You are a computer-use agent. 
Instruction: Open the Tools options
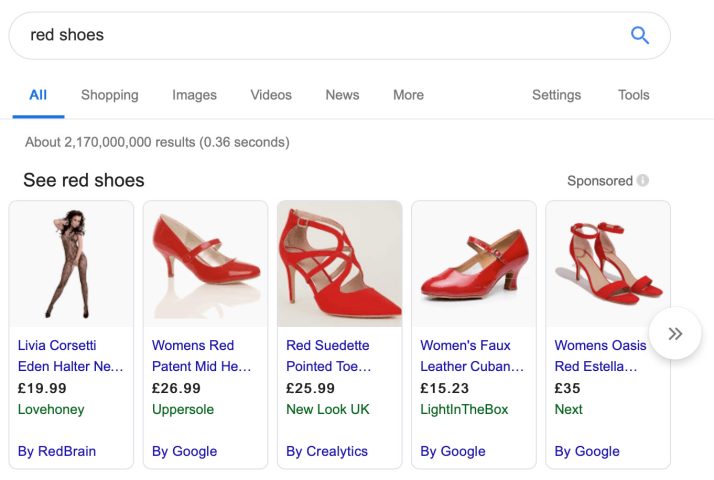pos(633,95)
